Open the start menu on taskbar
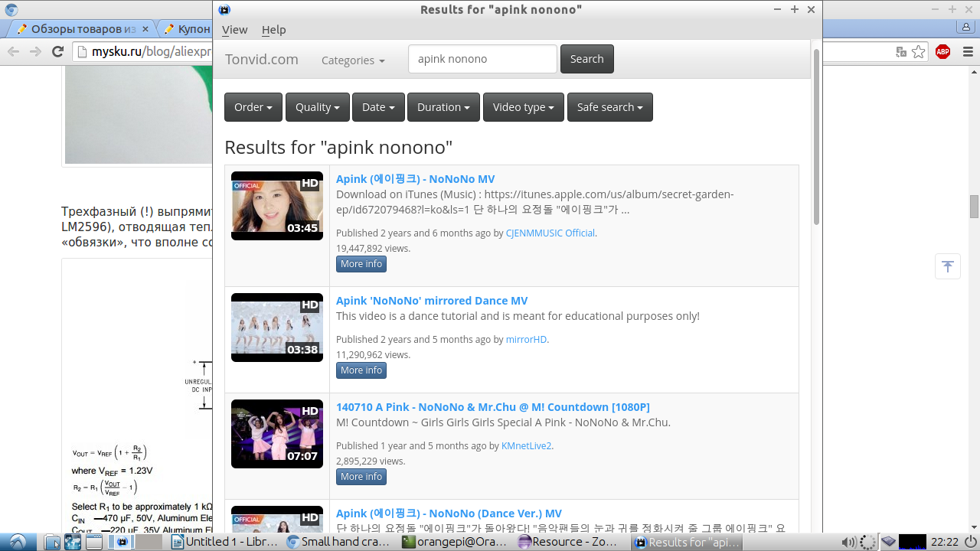 pos(18,541)
